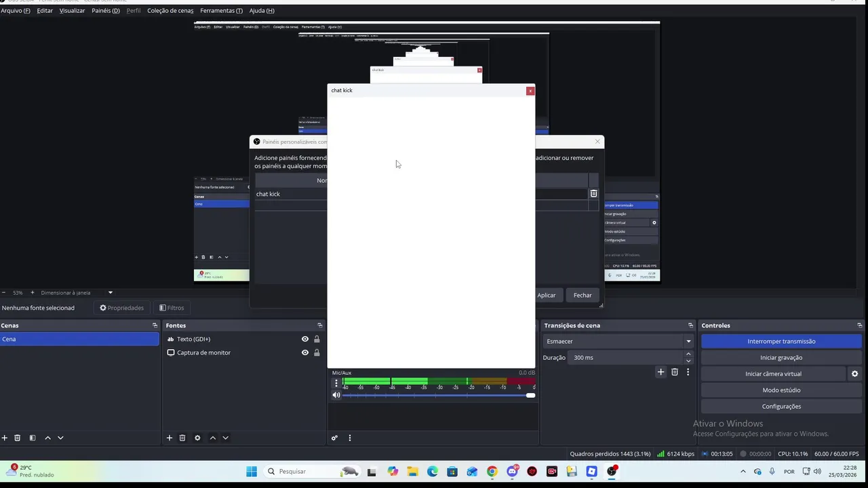868x488 pixels.
Task: Open Filtros button below preview
Action: 172,308
